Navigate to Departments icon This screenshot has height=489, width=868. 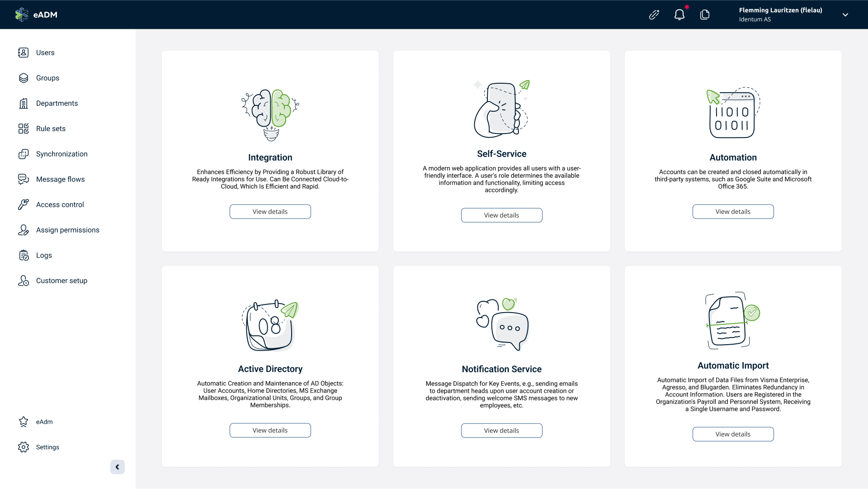click(23, 103)
